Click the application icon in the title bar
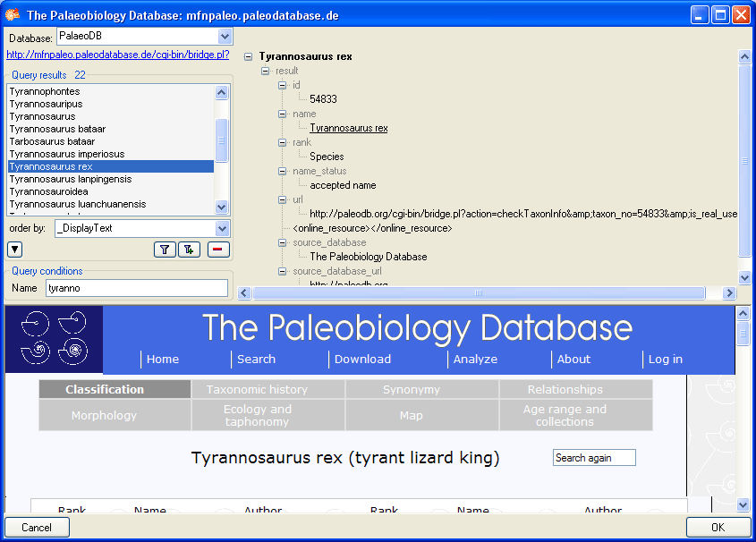The width and height of the screenshot is (756, 542). click(13, 14)
